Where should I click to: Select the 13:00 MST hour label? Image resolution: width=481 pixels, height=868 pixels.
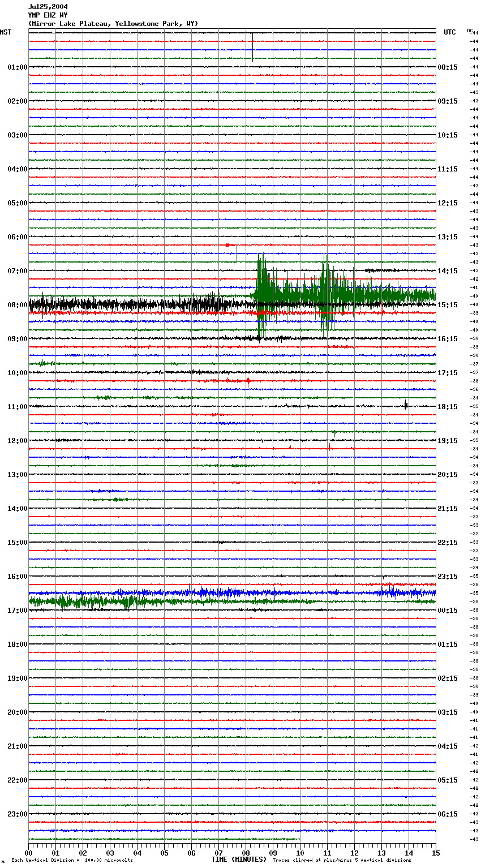[x=18, y=475]
